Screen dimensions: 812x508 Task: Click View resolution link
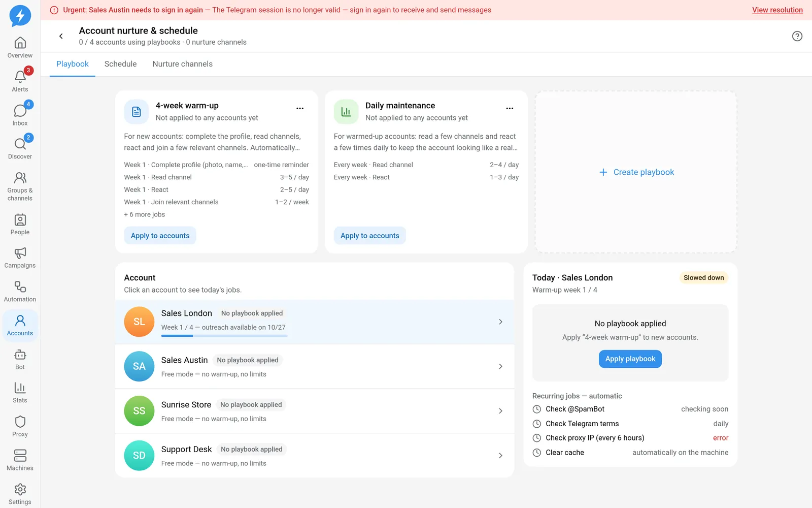tap(777, 10)
